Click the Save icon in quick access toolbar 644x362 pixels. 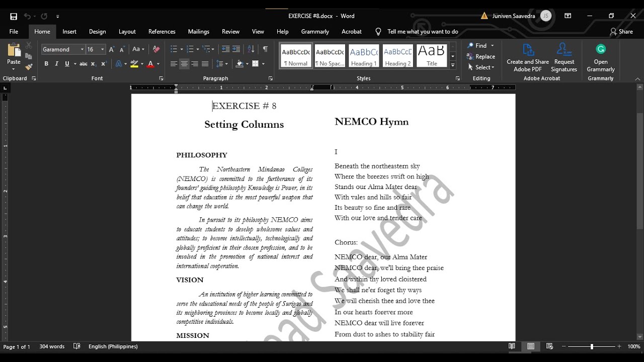tap(14, 16)
